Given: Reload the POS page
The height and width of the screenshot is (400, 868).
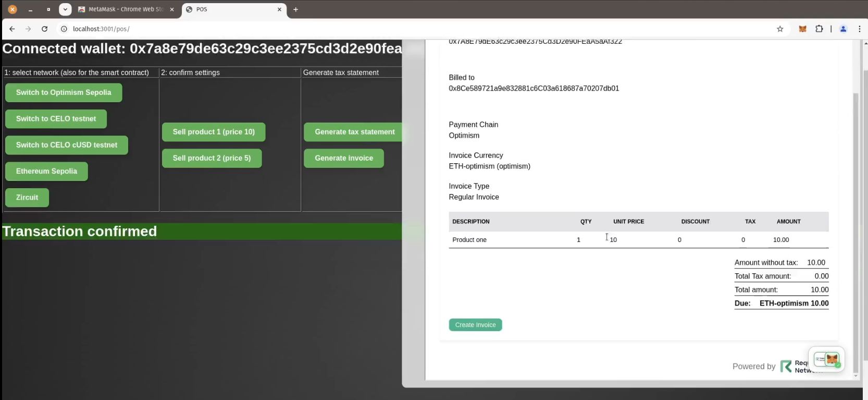Looking at the screenshot, I should pos(45,29).
